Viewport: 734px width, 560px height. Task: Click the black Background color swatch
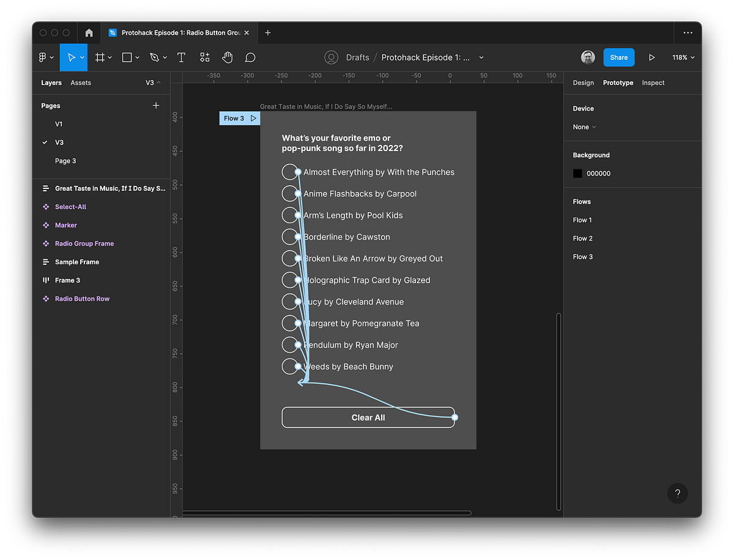(x=577, y=173)
